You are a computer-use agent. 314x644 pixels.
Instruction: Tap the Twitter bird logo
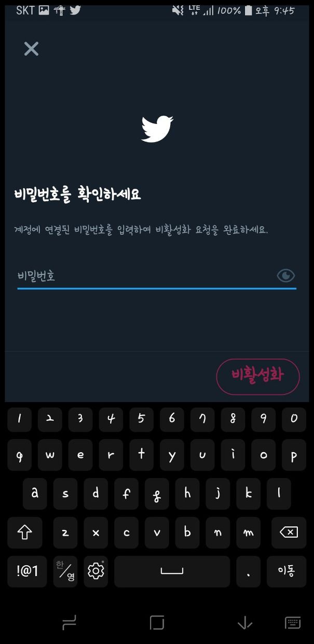click(x=157, y=129)
